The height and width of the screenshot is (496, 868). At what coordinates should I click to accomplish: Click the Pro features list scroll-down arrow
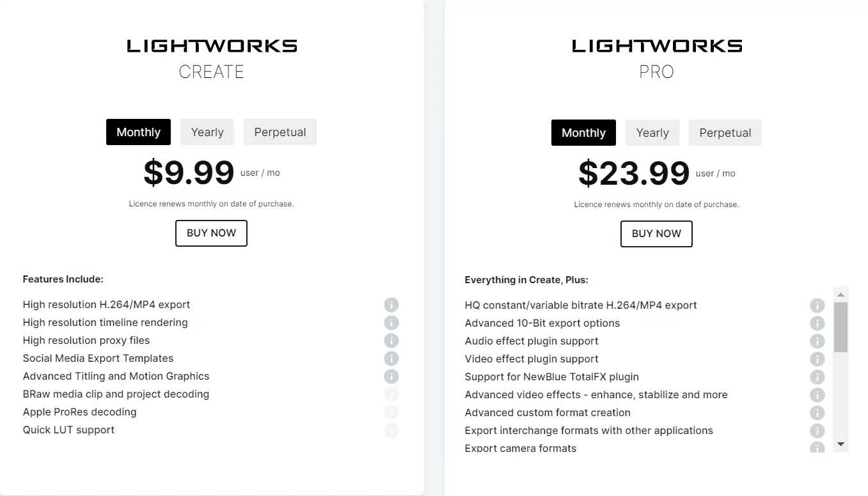click(x=841, y=444)
